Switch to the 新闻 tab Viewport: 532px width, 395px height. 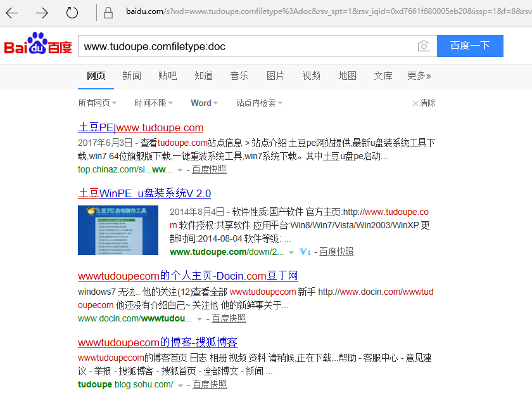point(131,75)
